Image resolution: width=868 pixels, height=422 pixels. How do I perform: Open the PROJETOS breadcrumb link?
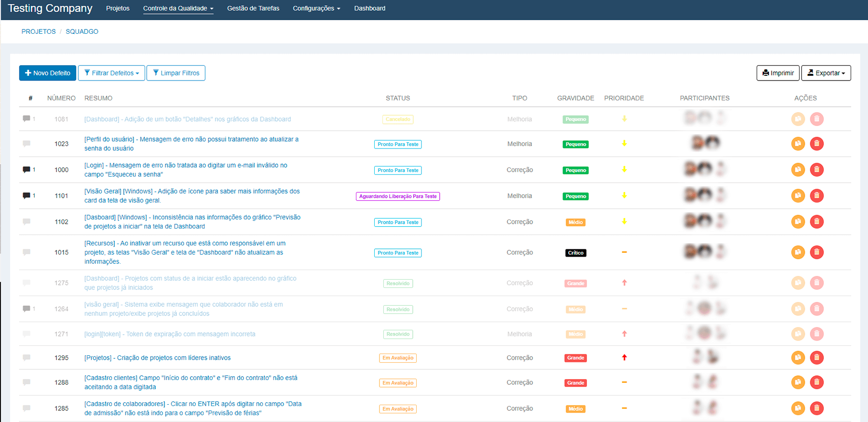[39, 32]
